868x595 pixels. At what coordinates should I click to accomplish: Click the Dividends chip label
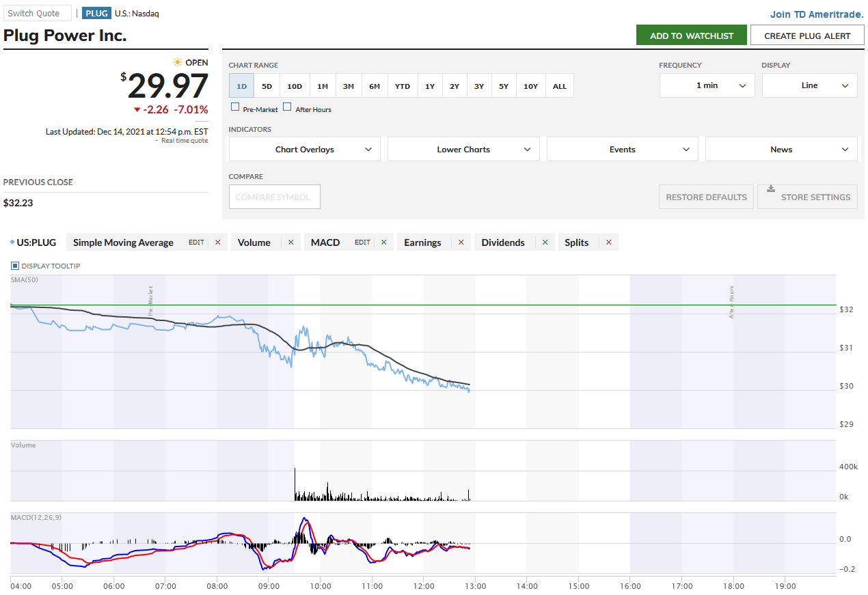coord(503,243)
